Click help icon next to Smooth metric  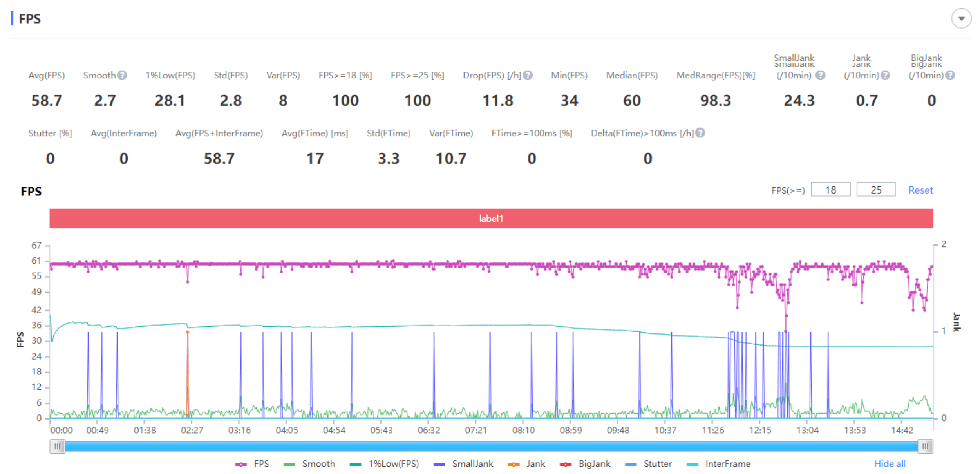[122, 75]
